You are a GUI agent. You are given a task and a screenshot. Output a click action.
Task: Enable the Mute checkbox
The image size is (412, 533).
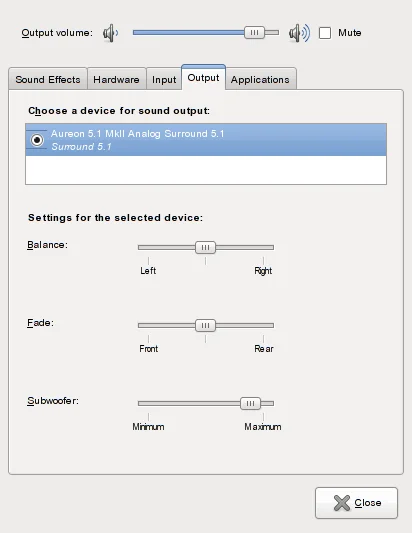(325, 33)
